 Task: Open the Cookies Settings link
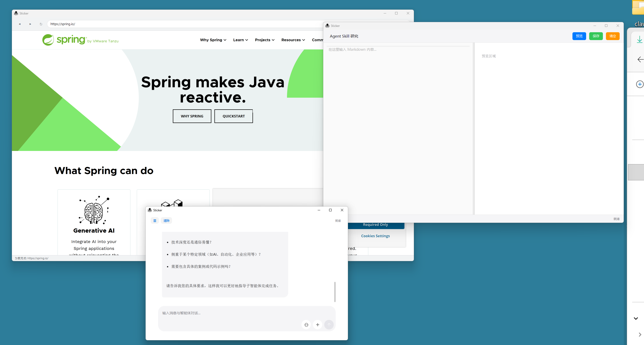click(375, 236)
